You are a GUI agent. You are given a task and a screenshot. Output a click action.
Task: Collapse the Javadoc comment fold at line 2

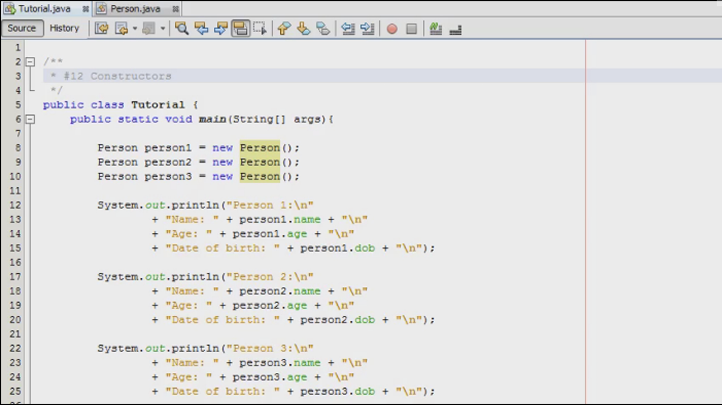[x=30, y=61]
